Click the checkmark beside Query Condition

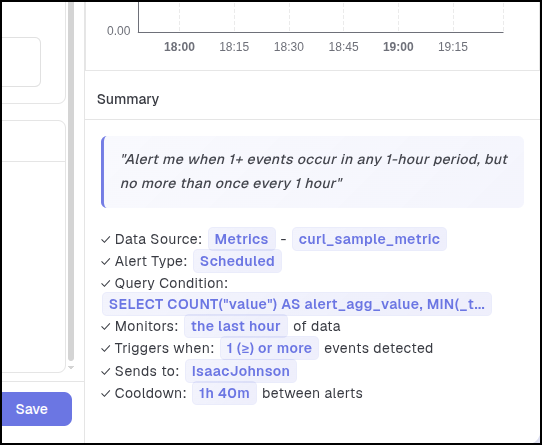click(x=105, y=284)
